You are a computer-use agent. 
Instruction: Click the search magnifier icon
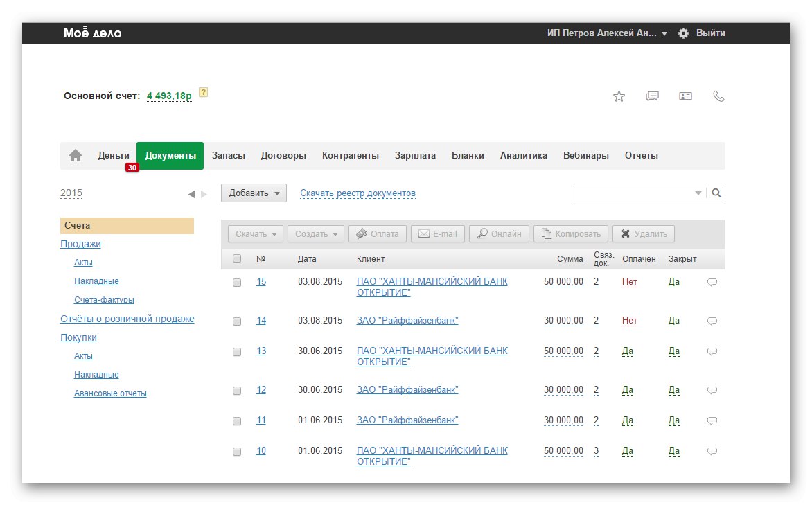716,193
